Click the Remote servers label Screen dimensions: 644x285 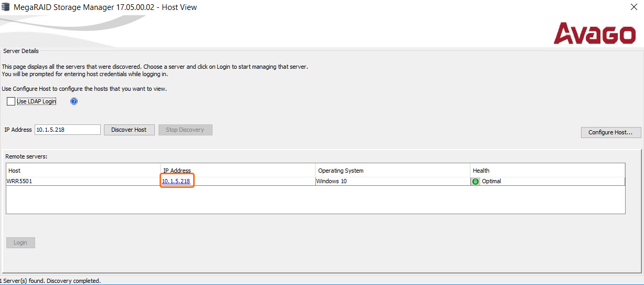[26, 156]
